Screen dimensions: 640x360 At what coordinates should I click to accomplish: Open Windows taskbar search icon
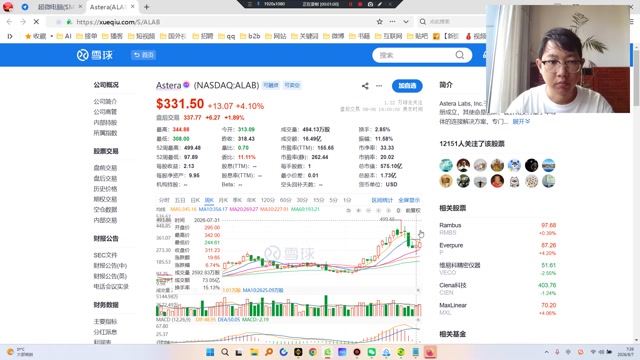pos(225,352)
